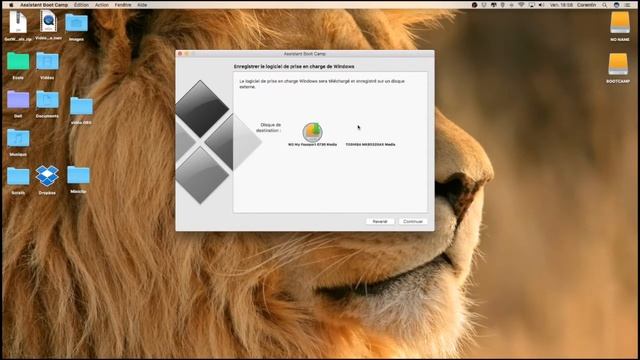
Task: Open the Édition menu
Action: pos(81,5)
